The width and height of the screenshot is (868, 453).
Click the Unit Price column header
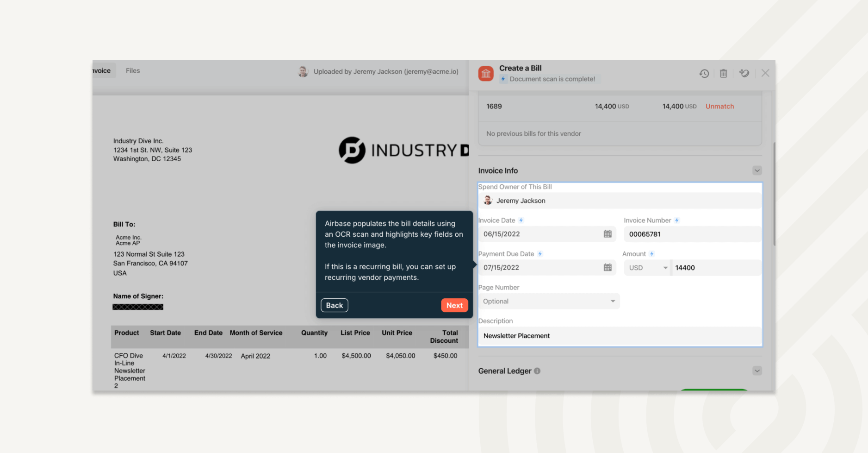coord(397,333)
